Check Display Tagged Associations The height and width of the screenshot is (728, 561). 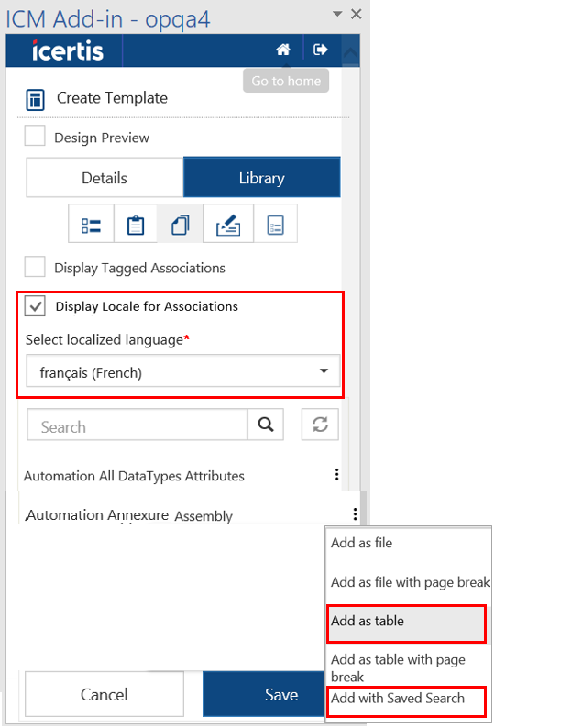point(35,268)
